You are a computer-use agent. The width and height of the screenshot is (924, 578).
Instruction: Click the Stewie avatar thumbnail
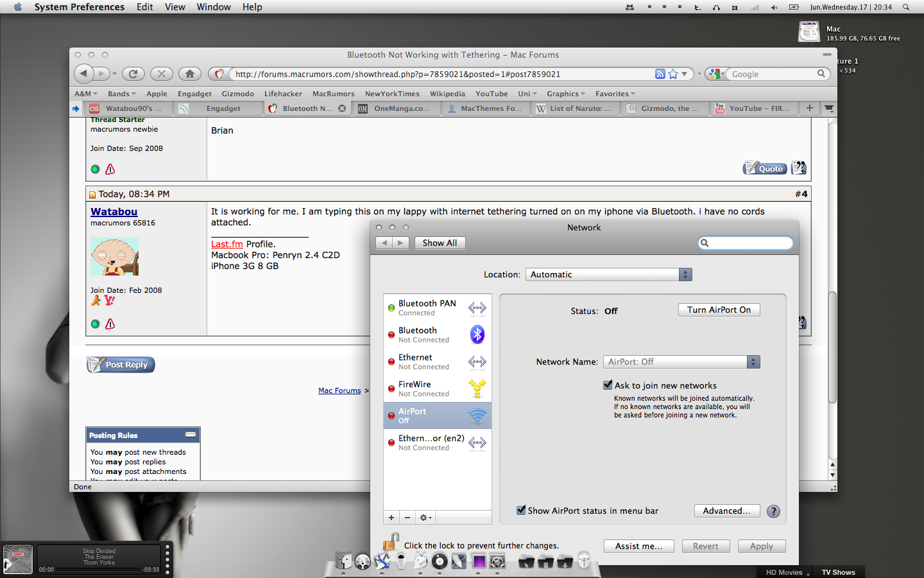pos(114,256)
